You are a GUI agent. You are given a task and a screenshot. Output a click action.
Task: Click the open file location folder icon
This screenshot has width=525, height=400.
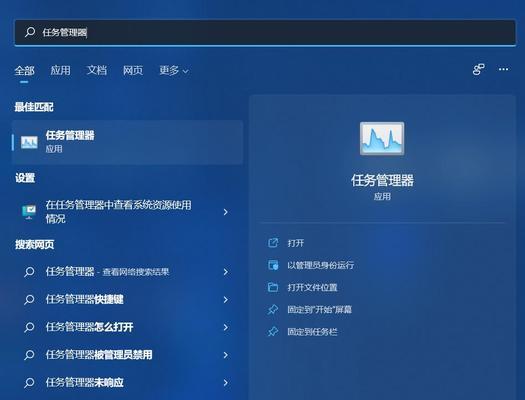273,287
